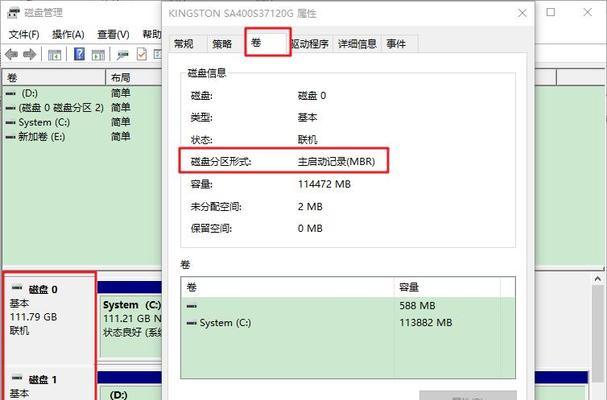Click the 2 MB unallocated space value
This screenshot has width=607, height=400.
[x=310, y=206]
